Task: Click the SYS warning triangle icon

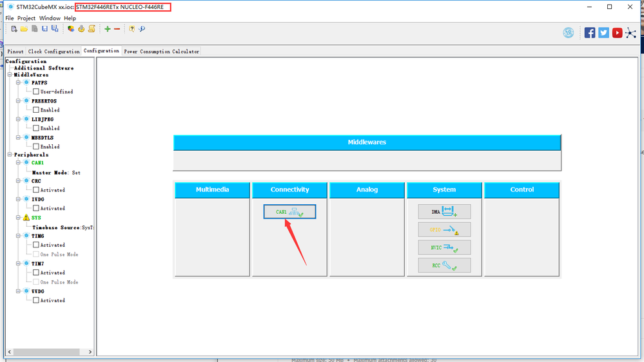Action: click(26, 218)
